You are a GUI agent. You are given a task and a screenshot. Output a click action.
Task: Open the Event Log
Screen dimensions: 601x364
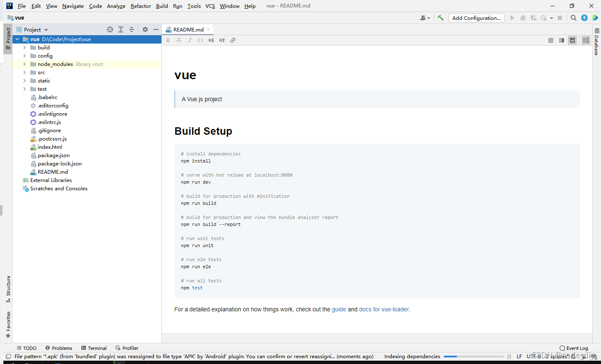pos(574,348)
